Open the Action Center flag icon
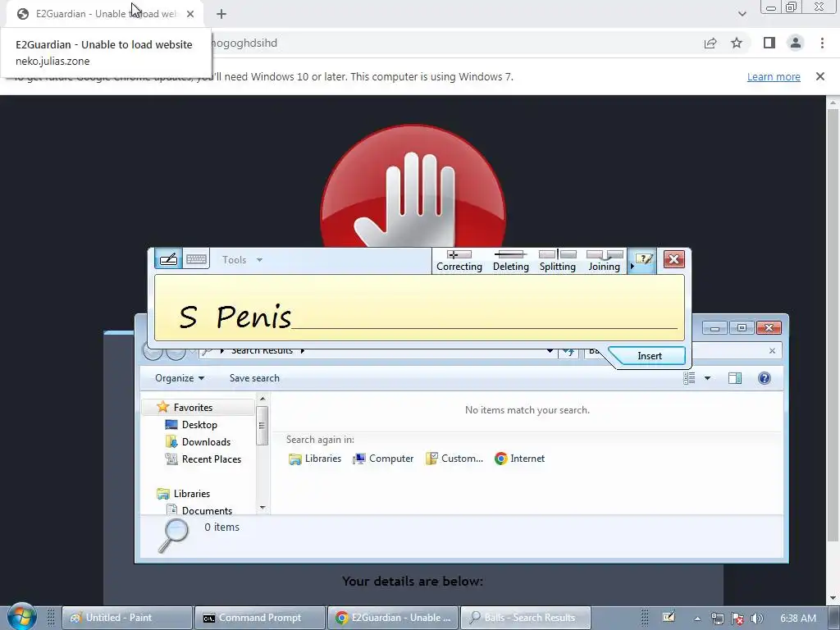Image resolution: width=840 pixels, height=630 pixels. tap(737, 619)
